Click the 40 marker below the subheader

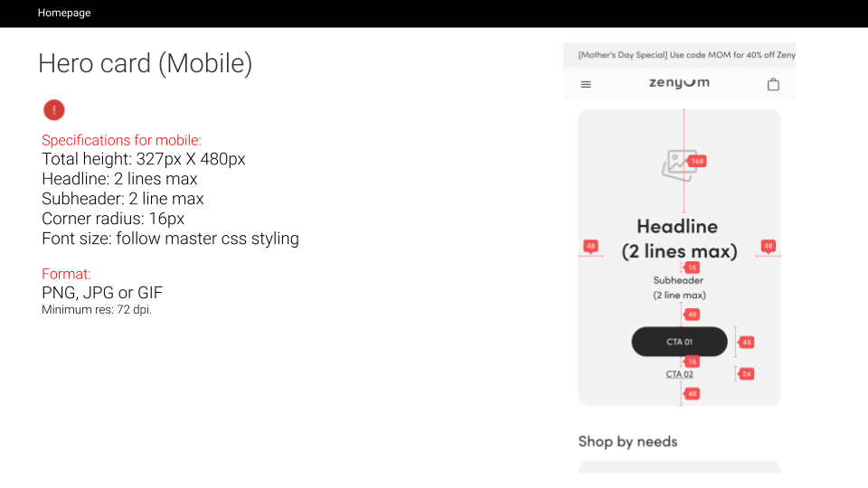pos(692,314)
